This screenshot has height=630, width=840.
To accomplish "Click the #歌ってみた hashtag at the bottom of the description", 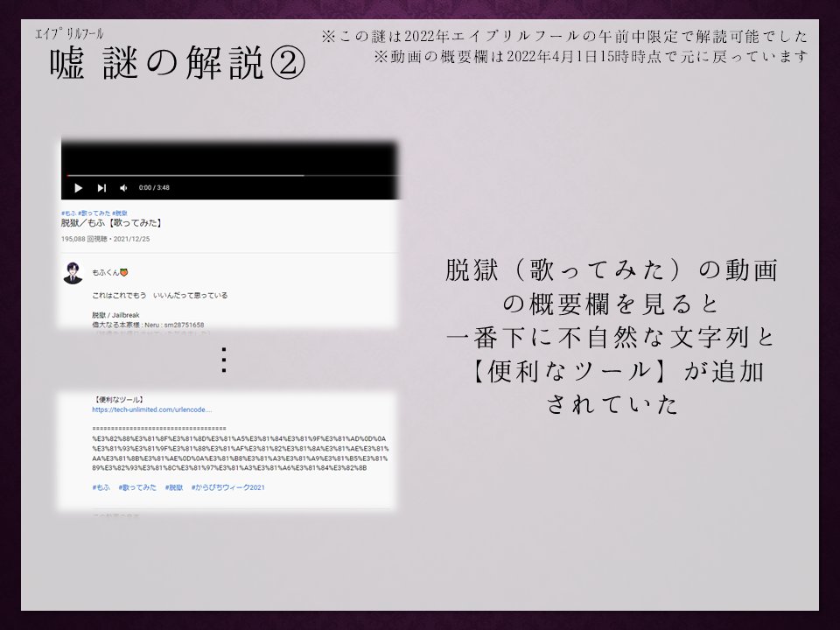I will [137, 487].
